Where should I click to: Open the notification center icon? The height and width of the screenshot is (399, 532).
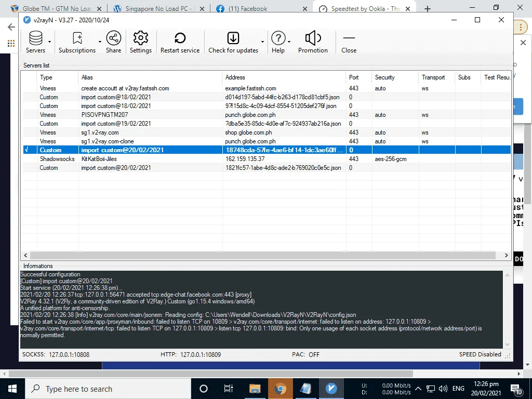pos(516,390)
